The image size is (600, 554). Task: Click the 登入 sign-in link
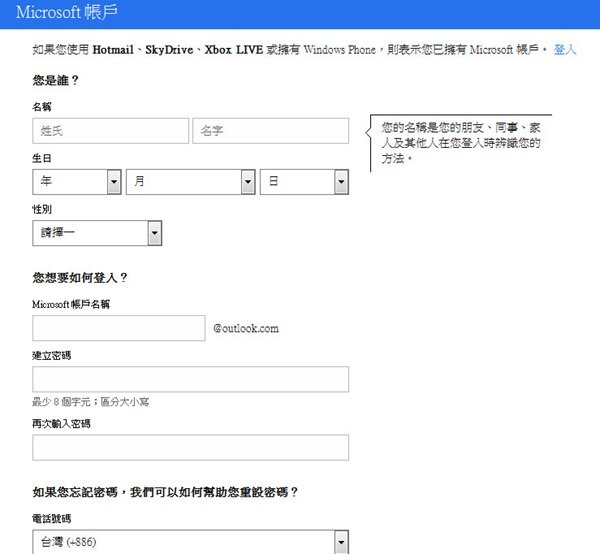tap(564, 50)
